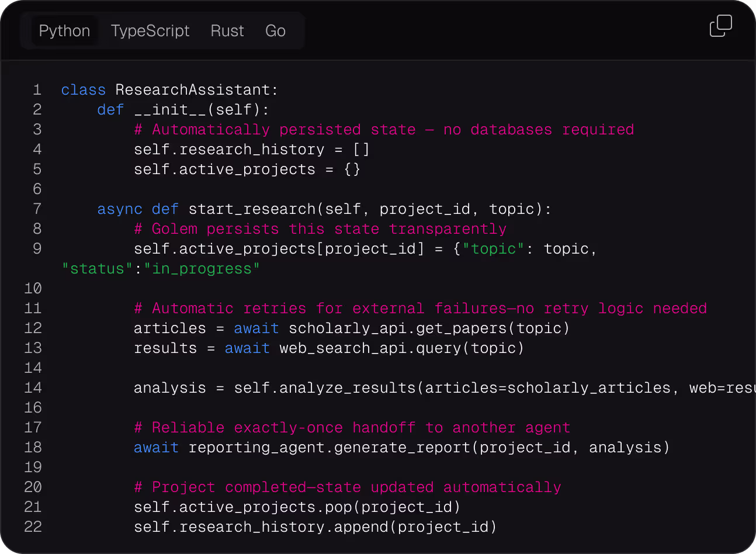
Task: Click line number 6 of the blank line
Action: [x=37, y=189]
